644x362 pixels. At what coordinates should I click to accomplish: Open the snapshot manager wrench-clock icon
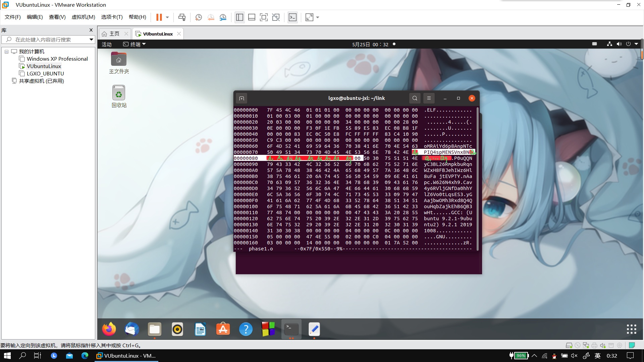point(223,17)
